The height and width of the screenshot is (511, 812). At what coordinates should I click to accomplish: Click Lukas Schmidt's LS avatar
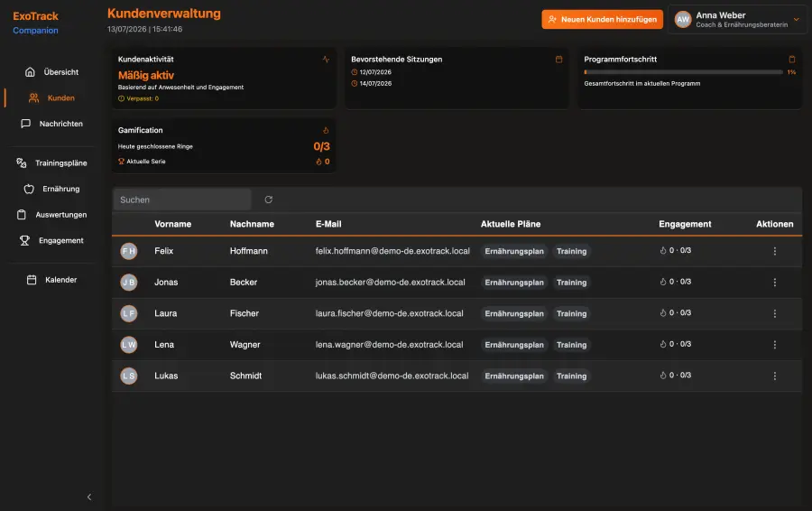pos(129,376)
